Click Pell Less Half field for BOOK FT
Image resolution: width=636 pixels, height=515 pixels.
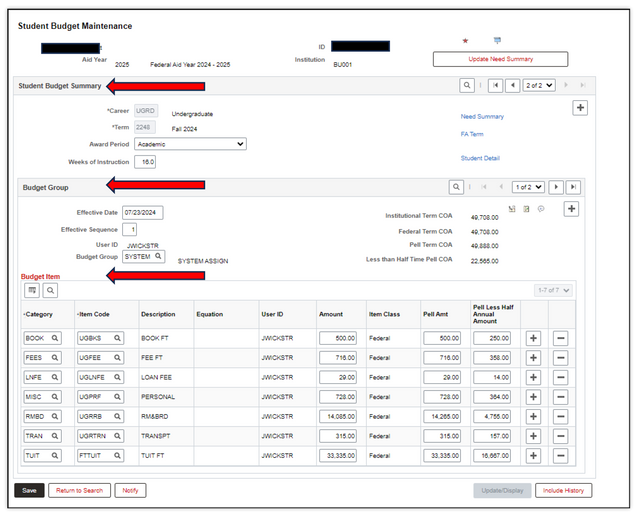tap(492, 338)
